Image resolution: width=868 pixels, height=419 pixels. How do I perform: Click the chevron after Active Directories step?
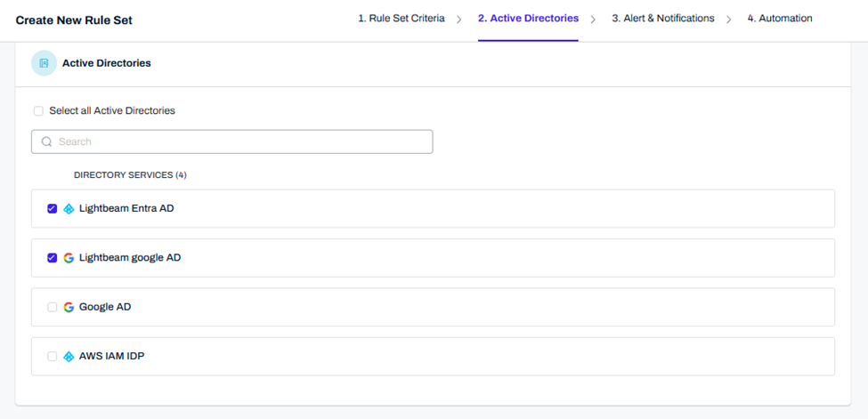[x=593, y=19]
